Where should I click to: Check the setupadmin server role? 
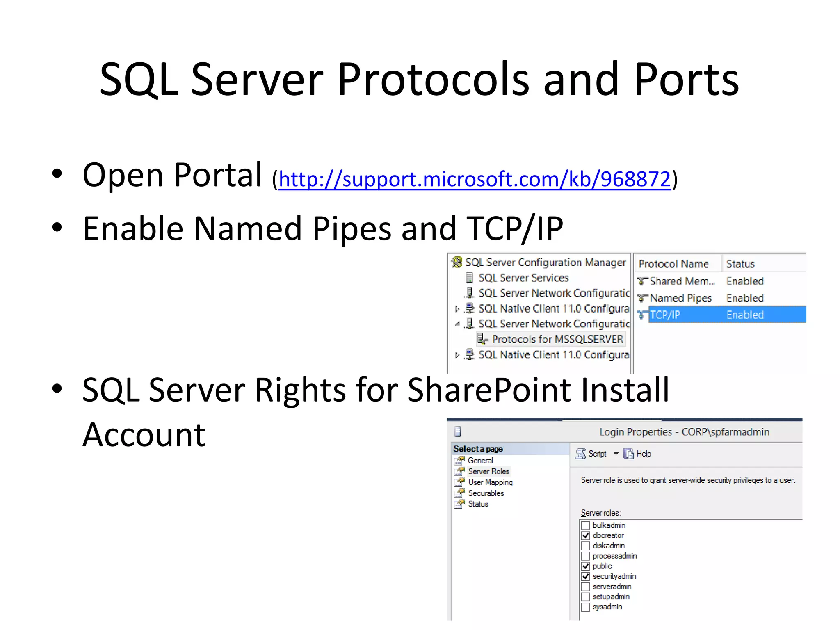(586, 597)
